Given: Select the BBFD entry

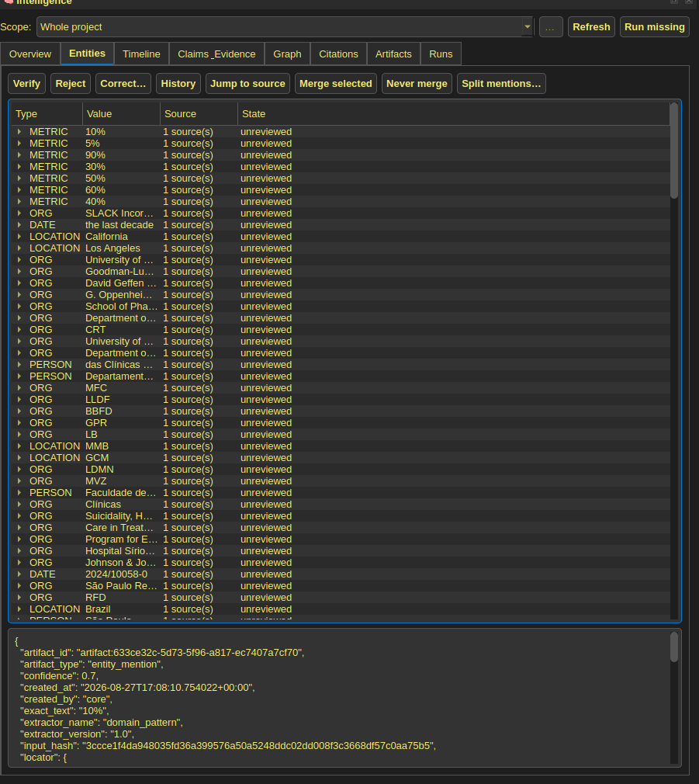Looking at the screenshot, I should pyautogui.click(x=99, y=411).
